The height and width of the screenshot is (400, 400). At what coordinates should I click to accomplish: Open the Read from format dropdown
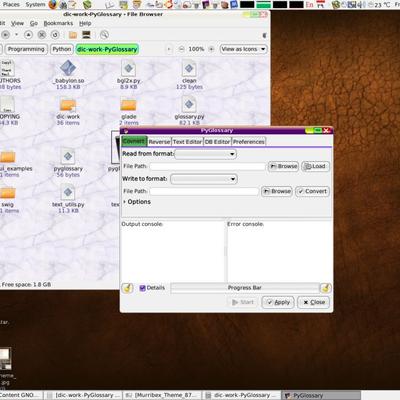click(206, 154)
